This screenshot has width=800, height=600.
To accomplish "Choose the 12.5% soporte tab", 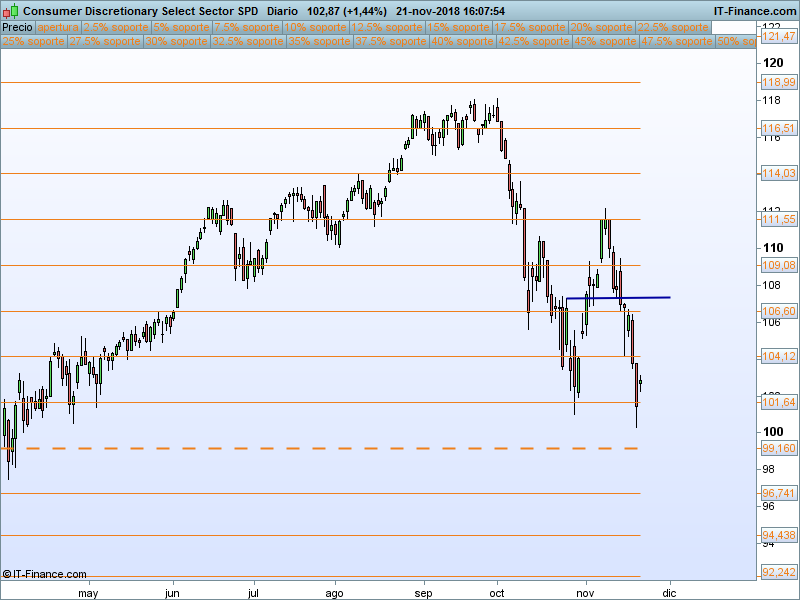I will [x=387, y=28].
